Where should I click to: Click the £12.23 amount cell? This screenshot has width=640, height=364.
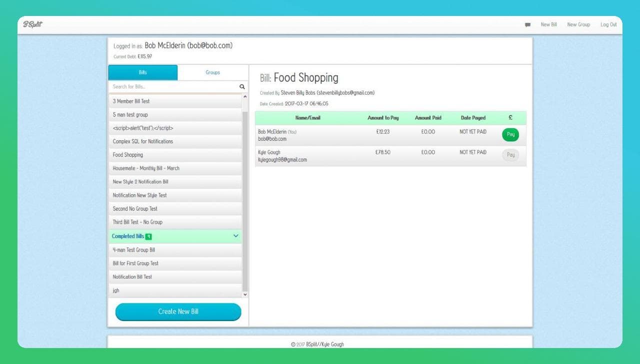click(382, 132)
